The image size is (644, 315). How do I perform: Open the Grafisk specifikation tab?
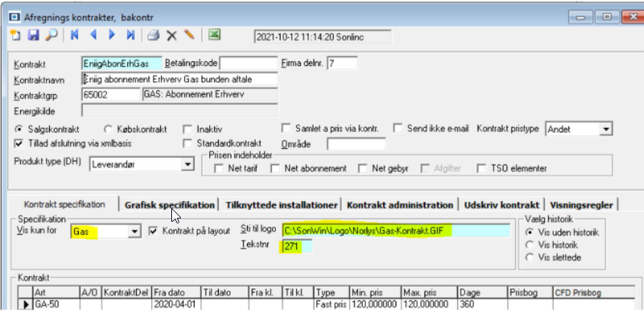pyautogui.click(x=169, y=205)
